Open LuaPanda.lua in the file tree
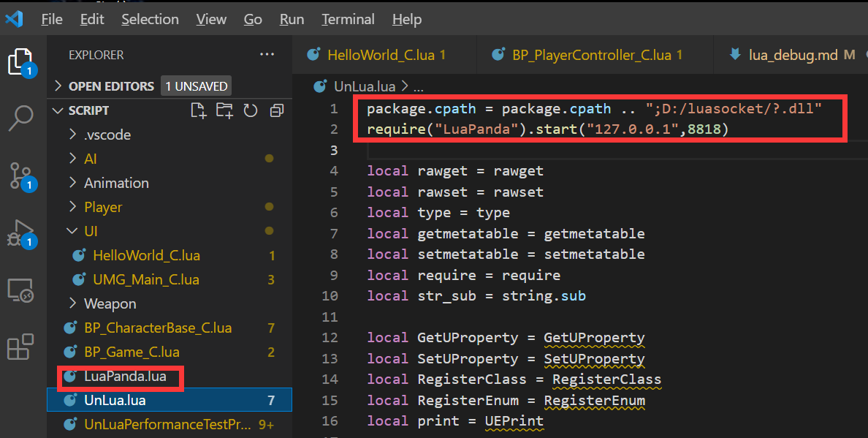Screen dimensions: 868x438 [x=124, y=377]
